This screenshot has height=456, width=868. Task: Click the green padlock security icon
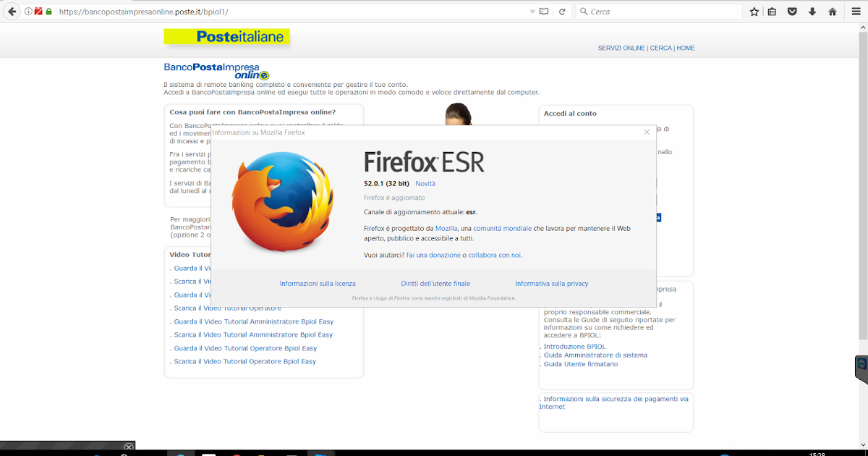[x=48, y=12]
